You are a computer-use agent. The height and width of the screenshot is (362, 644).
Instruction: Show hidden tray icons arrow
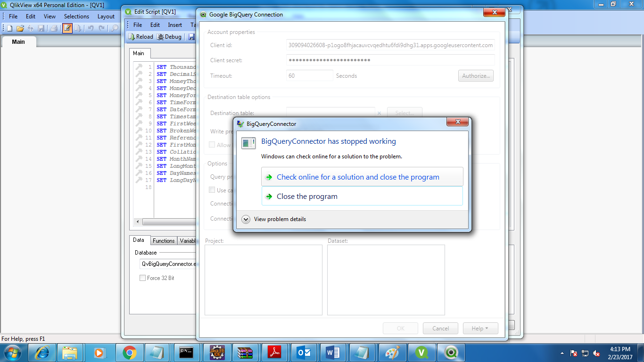562,353
